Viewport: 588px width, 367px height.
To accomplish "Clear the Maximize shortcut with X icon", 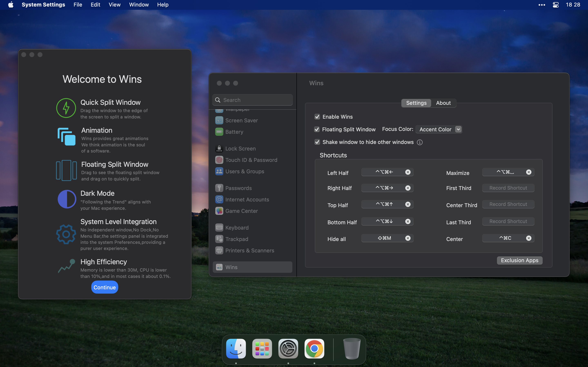I will (x=528, y=172).
